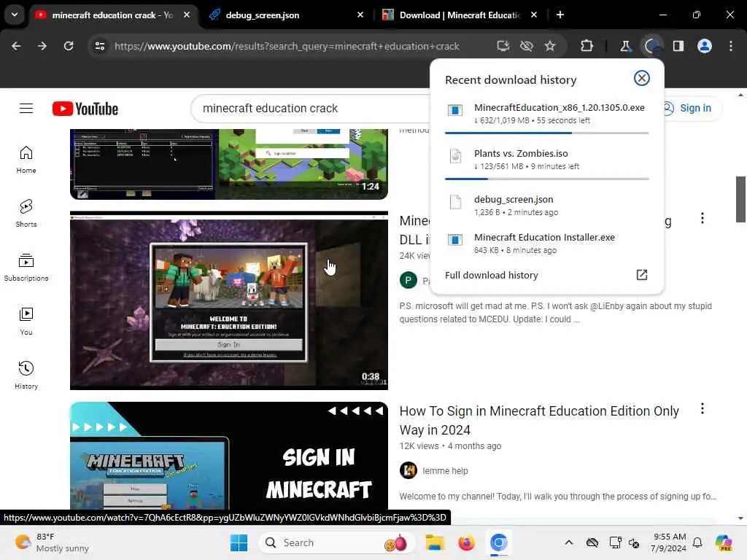Click the MinecraftEducation exe download progress bar
747x560 pixels.
547,133
